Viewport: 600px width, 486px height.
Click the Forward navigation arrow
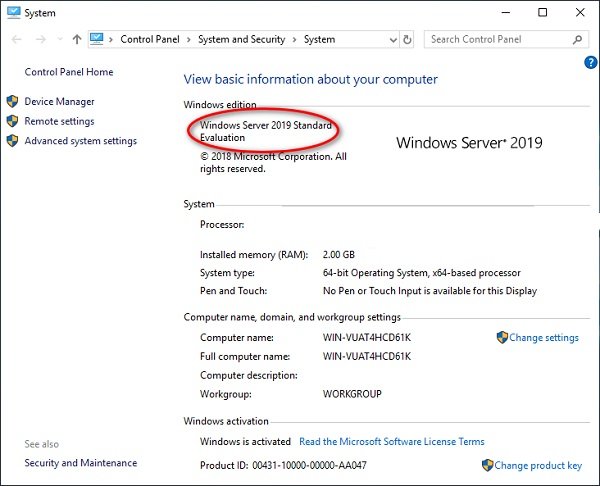pyautogui.click(x=41, y=39)
